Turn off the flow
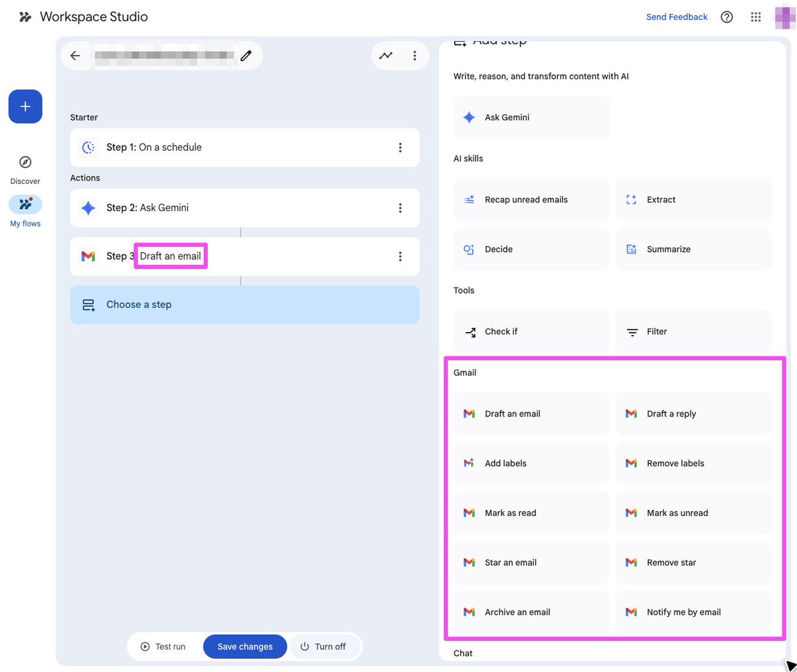The height and width of the screenshot is (672, 797). tap(323, 647)
